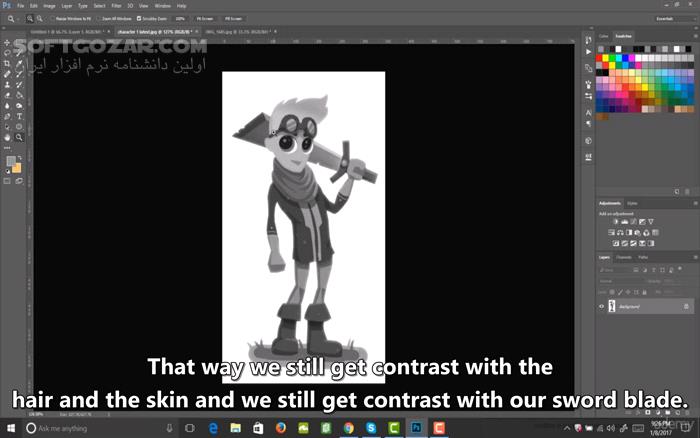This screenshot has height=438, width=700.
Task: Pick the red swatch in Swatches
Action: tap(599, 58)
